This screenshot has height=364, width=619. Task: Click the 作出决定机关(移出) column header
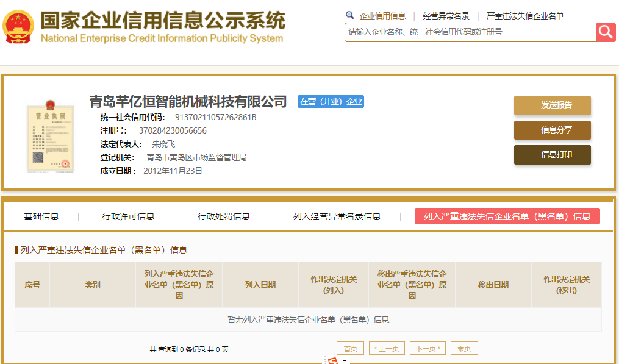click(567, 285)
